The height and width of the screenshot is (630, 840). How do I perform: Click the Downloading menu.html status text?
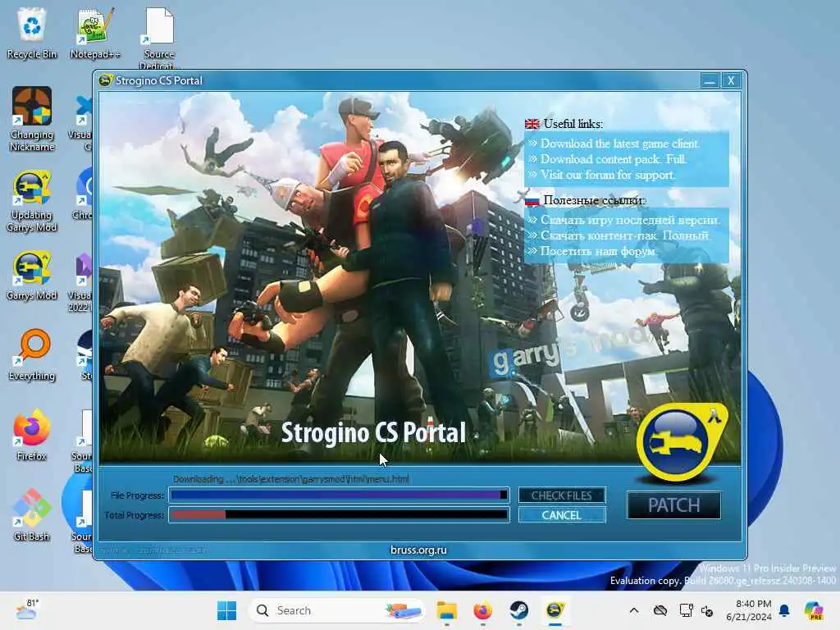[x=291, y=479]
